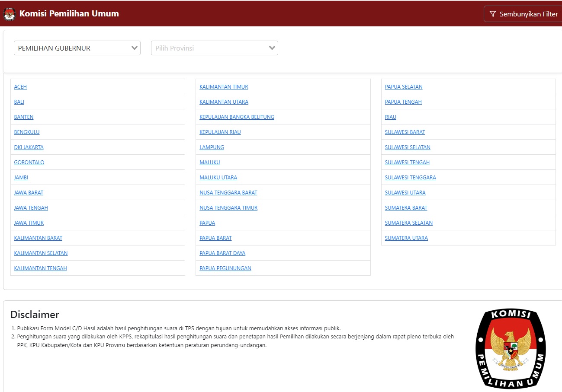Click Komisi Pemilihan Umum header title
Image resolution: width=562 pixels, height=392 pixels.
point(69,14)
